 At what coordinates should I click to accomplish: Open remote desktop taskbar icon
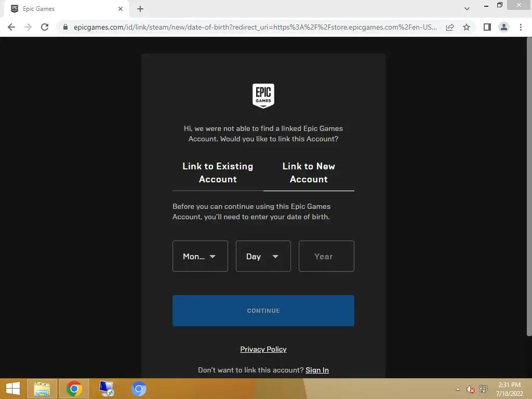tap(106, 389)
